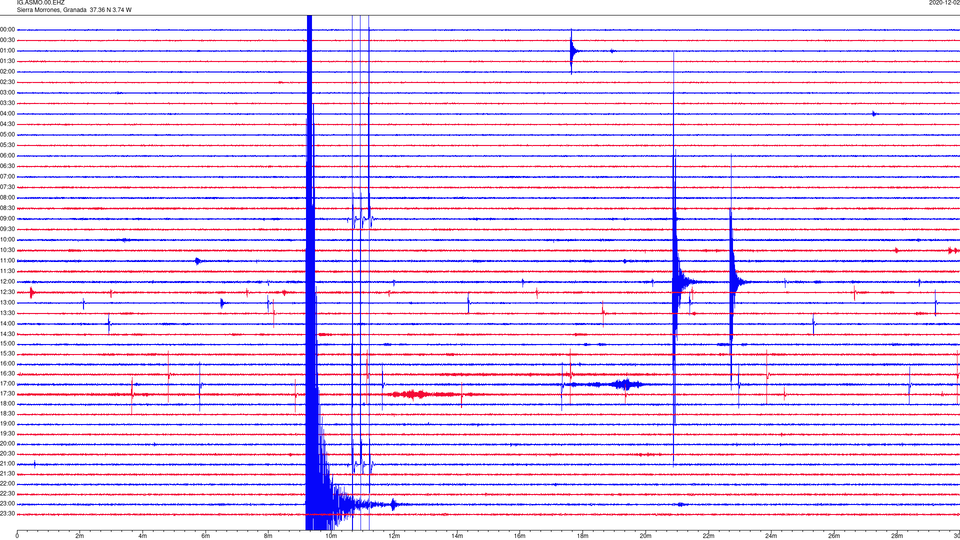Click the 16:00 time label
Viewport: 960px width, 540px height.
click(7, 363)
